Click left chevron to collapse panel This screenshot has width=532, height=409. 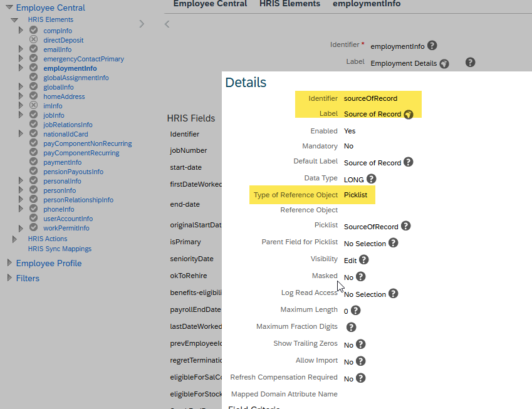[167, 24]
